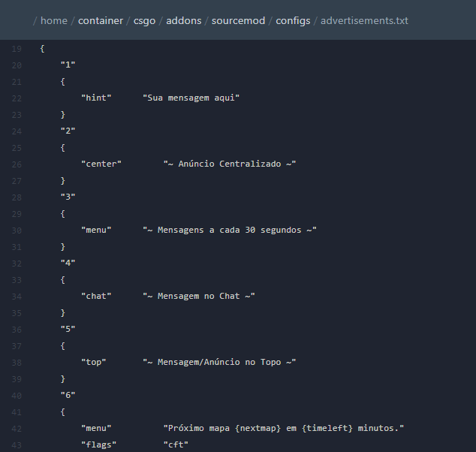This screenshot has width=476, height=452.
Task: Open the container breadcrumb folder
Action: (101, 20)
